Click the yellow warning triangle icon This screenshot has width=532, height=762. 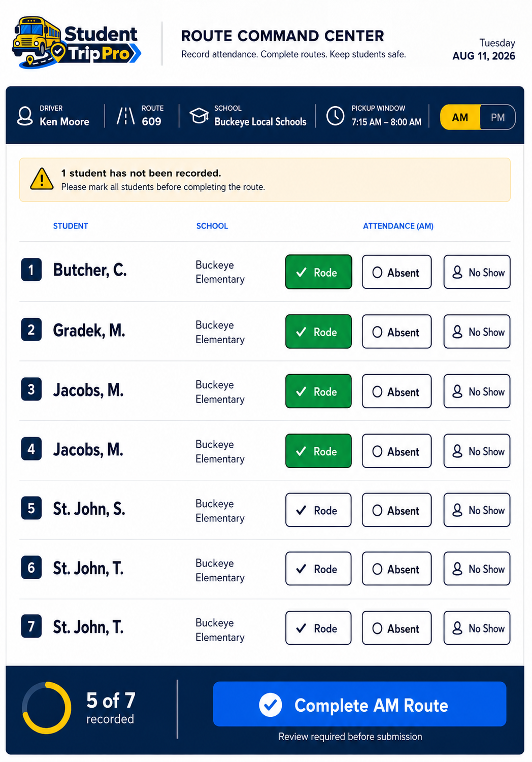(x=42, y=179)
